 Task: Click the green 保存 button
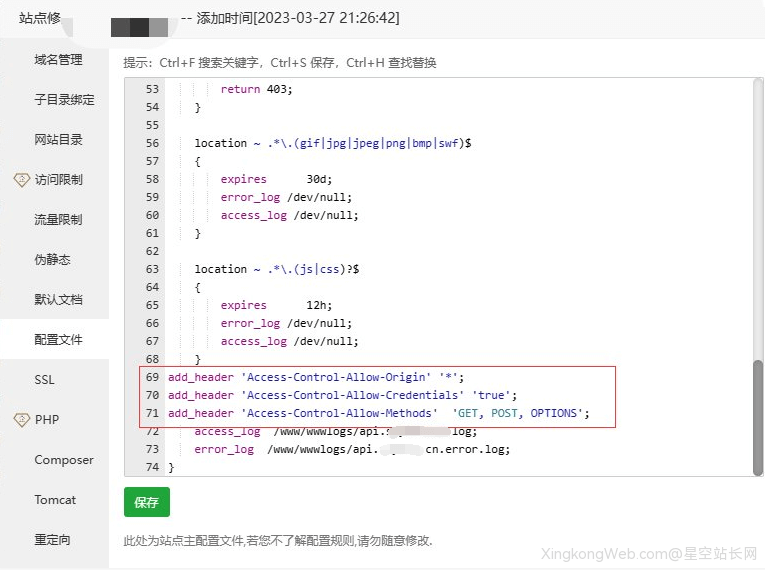[147, 502]
